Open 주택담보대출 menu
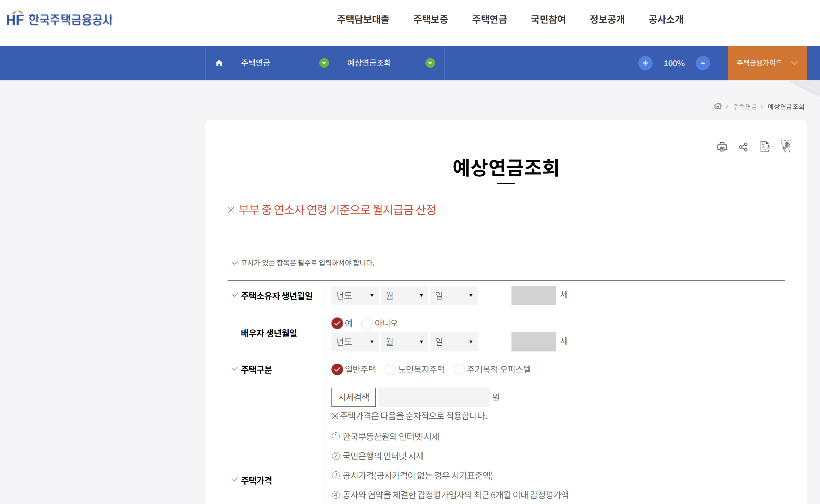820x504 pixels. coord(363,19)
